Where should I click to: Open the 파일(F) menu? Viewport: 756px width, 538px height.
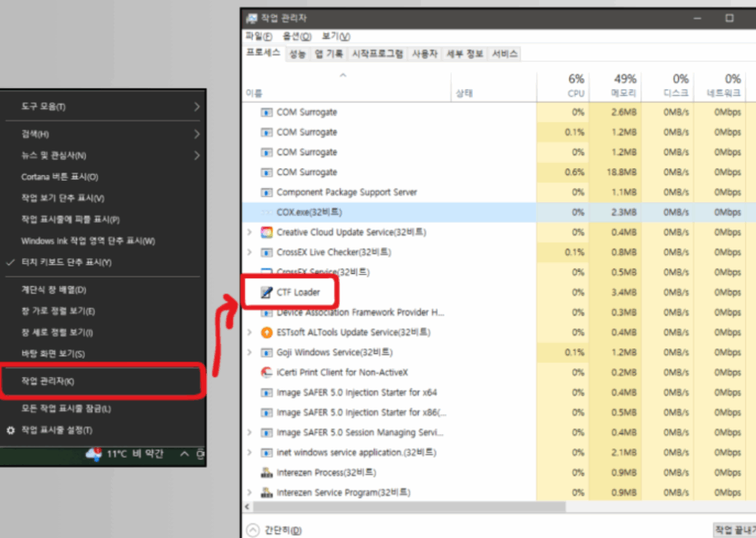click(258, 36)
